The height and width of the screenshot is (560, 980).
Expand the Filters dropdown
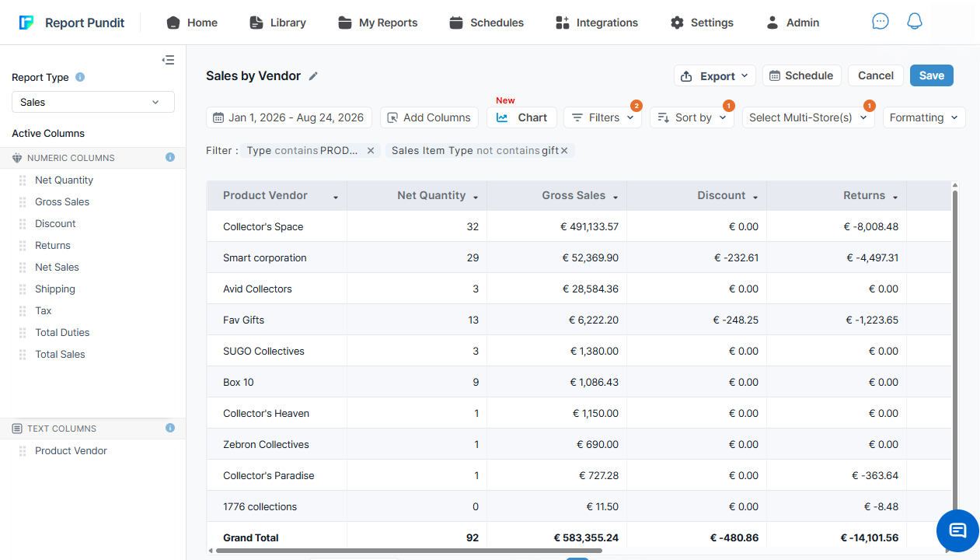click(602, 117)
